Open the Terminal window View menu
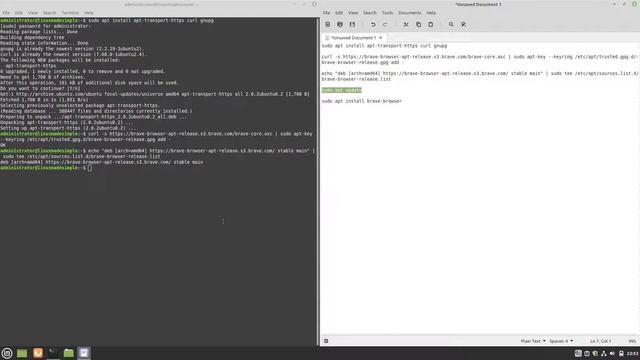Image resolution: width=640 pixels, height=360 pixels. (x=33, y=13)
